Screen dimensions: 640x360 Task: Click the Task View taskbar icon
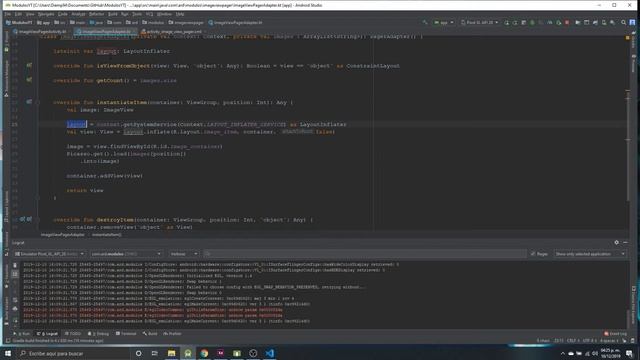[155, 353]
